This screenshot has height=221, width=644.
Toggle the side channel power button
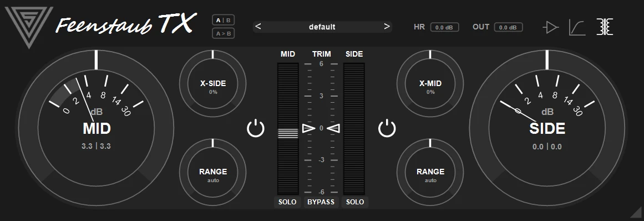[x=387, y=129]
